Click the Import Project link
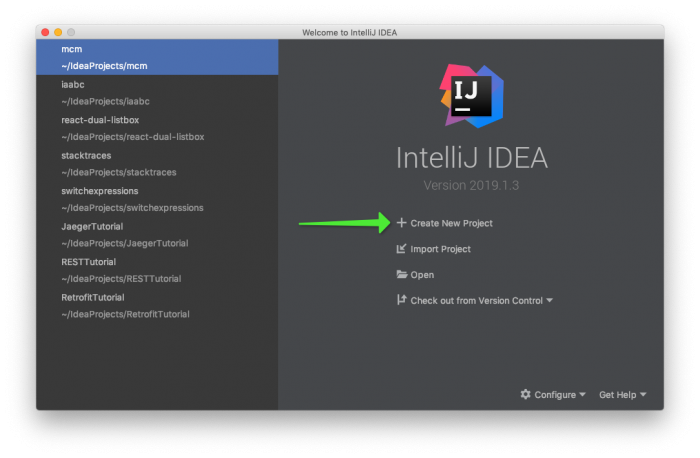 [x=440, y=249]
